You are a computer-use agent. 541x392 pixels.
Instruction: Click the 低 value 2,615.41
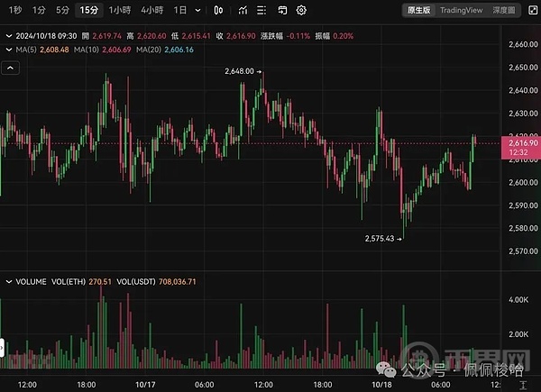tap(196, 36)
